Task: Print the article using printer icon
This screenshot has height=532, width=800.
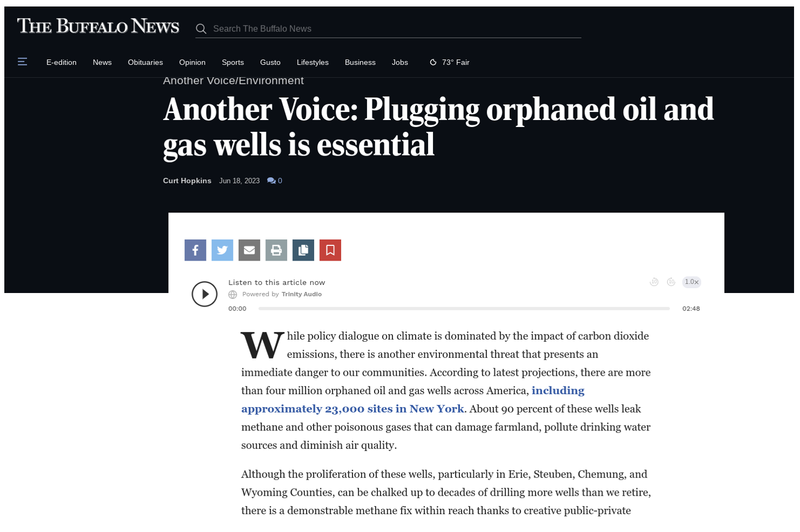Action: coord(276,250)
